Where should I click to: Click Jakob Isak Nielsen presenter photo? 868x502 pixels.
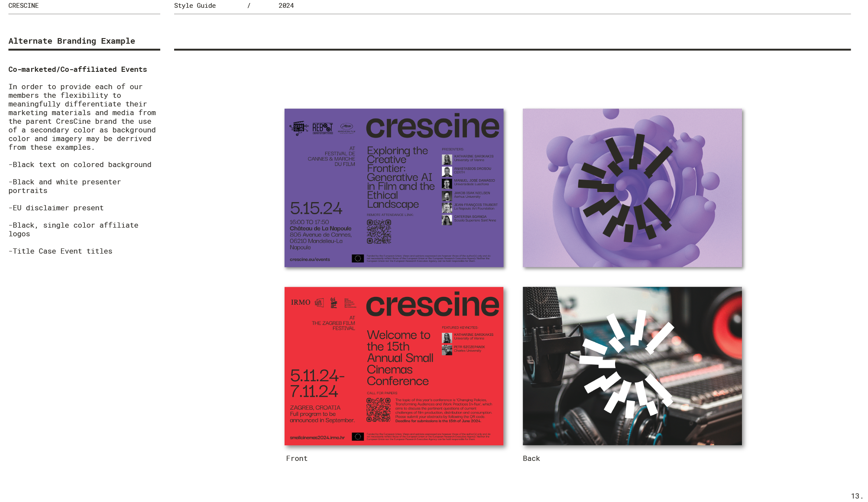pyautogui.click(x=447, y=196)
